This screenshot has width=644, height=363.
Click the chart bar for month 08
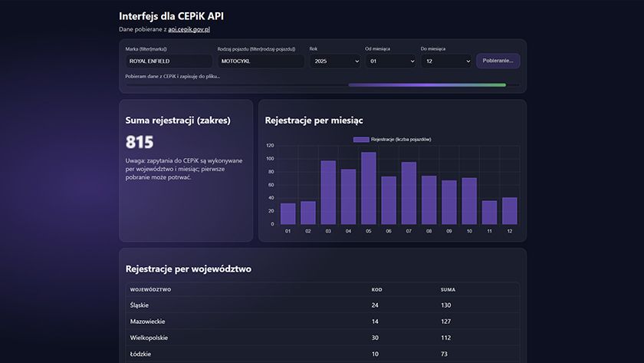pyautogui.click(x=429, y=200)
